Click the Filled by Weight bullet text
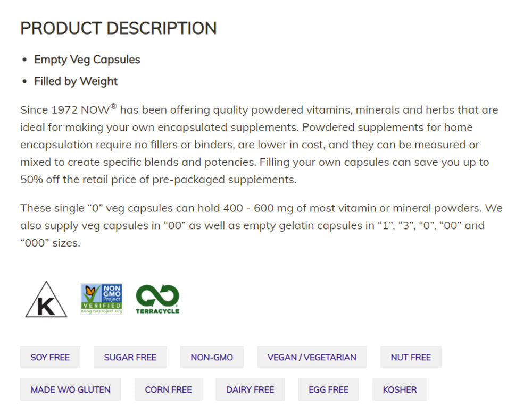This screenshot has width=532, height=415. (76, 81)
